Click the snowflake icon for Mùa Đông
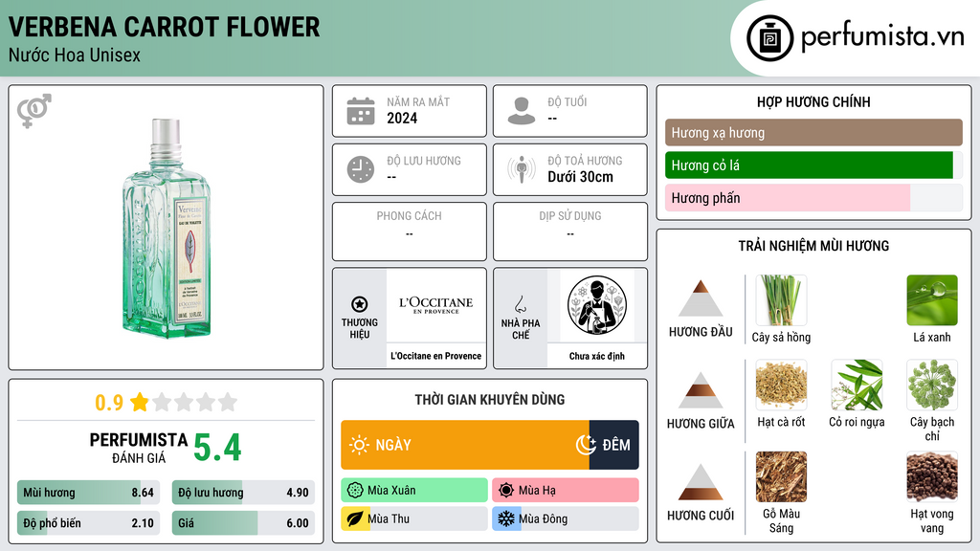Viewport: 980px width, 551px height. [x=506, y=519]
